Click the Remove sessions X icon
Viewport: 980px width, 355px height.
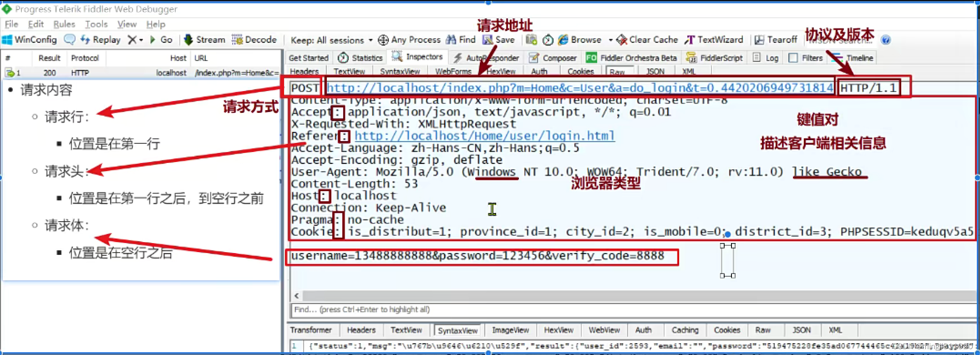132,40
